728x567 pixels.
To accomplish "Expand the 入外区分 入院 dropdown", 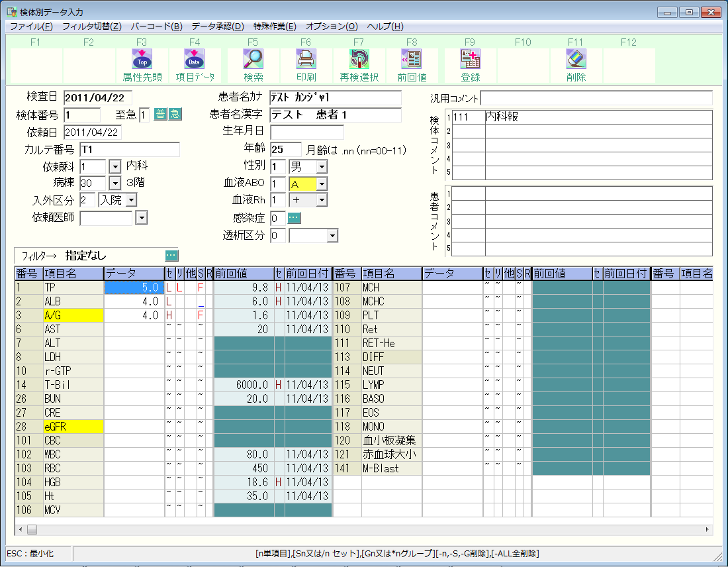I will click(x=132, y=200).
